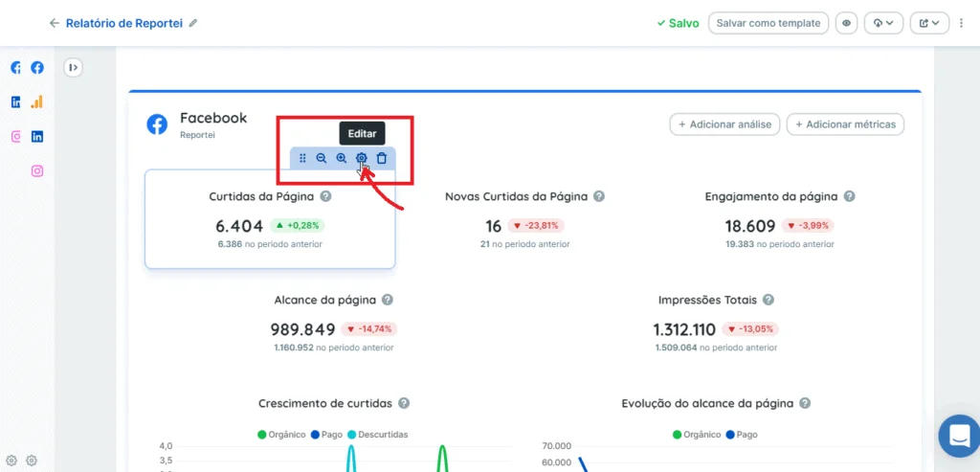The width and height of the screenshot is (980, 472).
Task: Click the Facebook logo in the section header
Action: point(157,124)
